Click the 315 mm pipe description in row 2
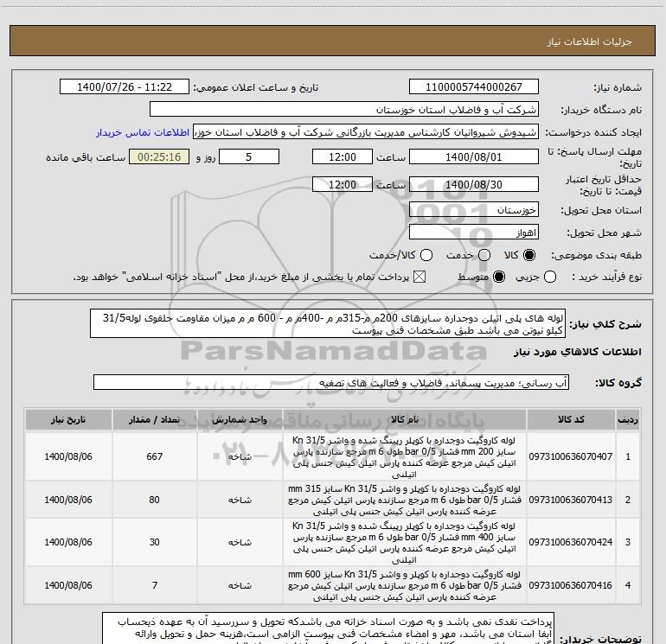666x644 pixels. [x=405, y=500]
